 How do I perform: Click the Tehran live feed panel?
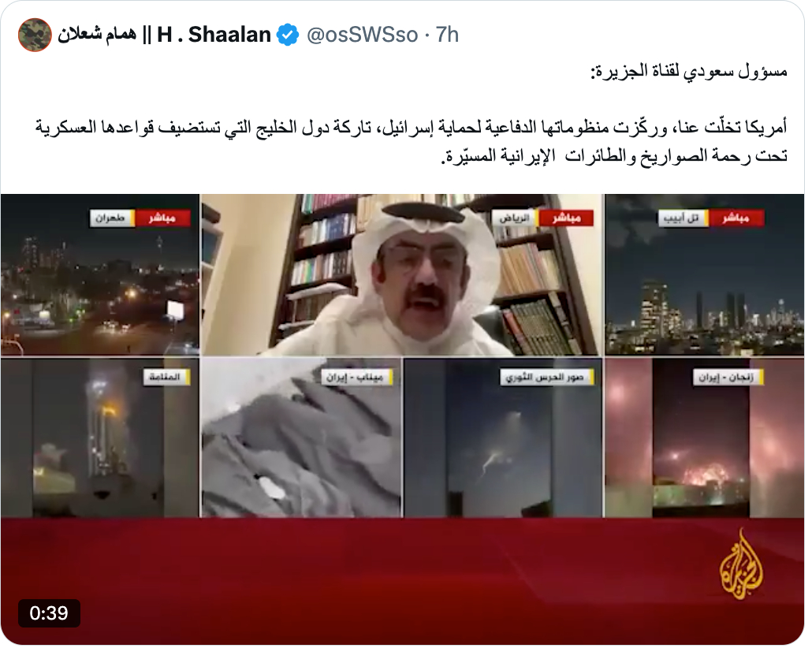[x=100, y=276]
